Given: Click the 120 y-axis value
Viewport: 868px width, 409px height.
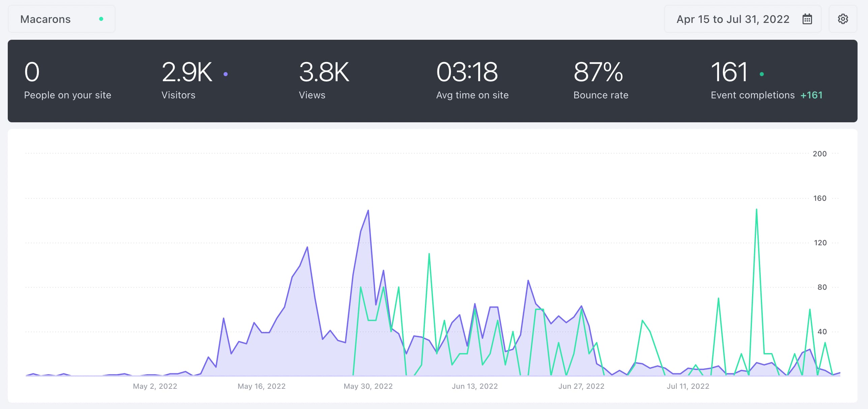Looking at the screenshot, I should click(820, 243).
